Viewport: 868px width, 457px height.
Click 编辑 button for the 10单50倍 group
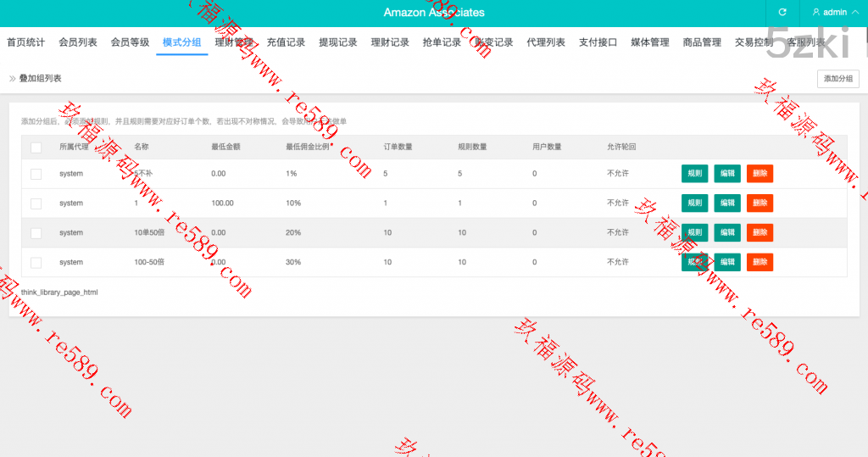(727, 233)
